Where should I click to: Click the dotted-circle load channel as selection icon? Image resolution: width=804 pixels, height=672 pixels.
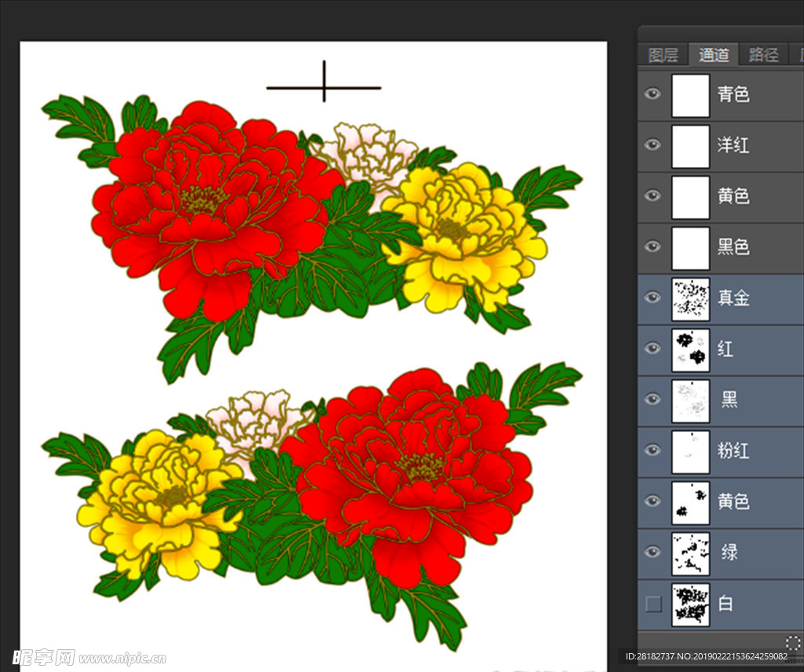click(793, 642)
